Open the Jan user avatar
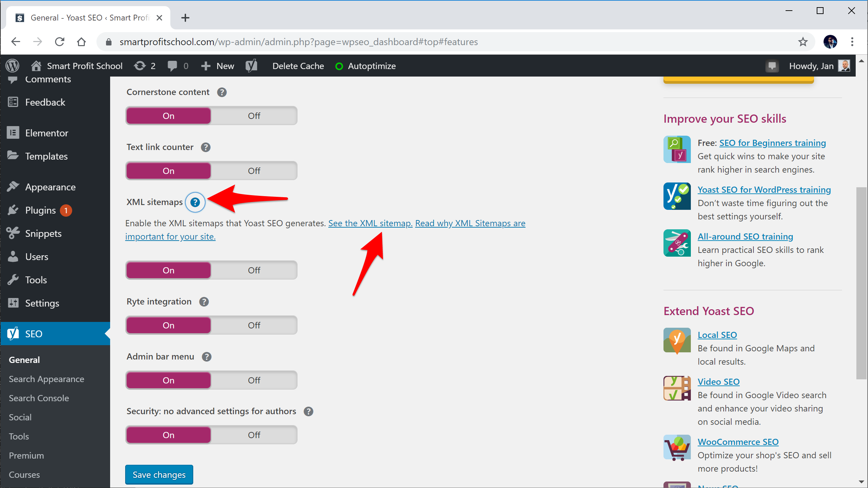868x488 pixels. click(x=844, y=66)
